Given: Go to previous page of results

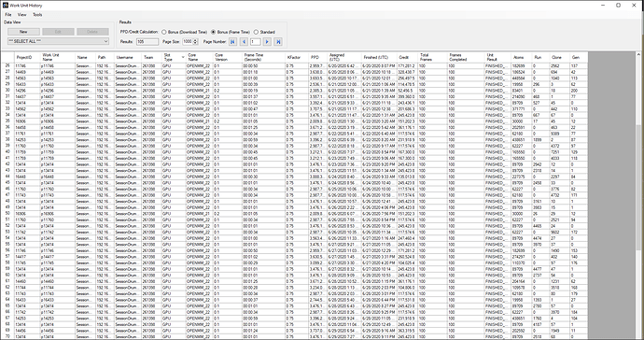Looking at the screenshot, I should [x=244, y=41].
